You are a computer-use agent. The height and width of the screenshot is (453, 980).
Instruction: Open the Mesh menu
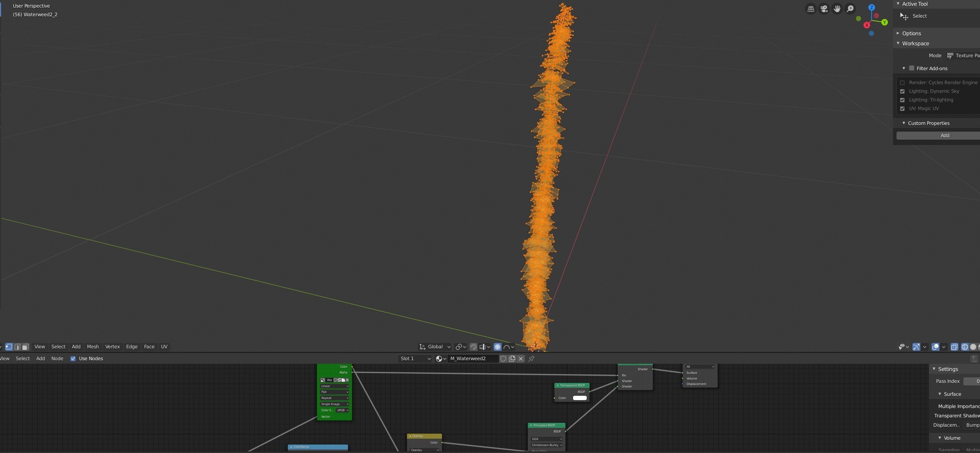92,347
